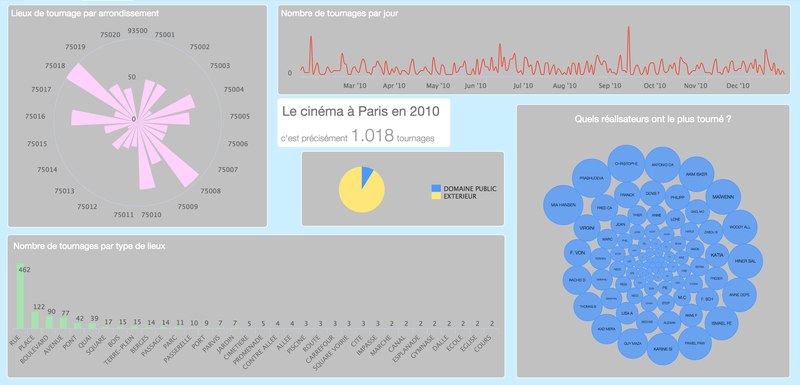Click 'Le cinéma à Paris en 2010' heading
The image size is (800, 385).
point(360,111)
